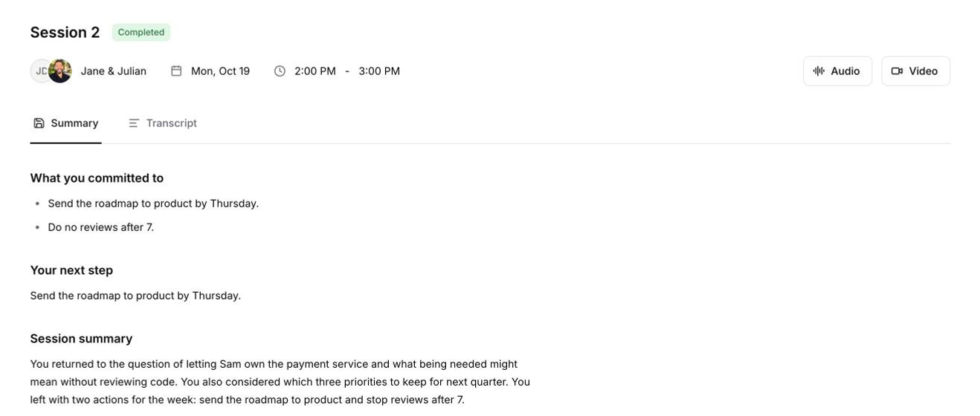Click the Completed status badge
This screenshot has height=416, width=980.
point(141,33)
